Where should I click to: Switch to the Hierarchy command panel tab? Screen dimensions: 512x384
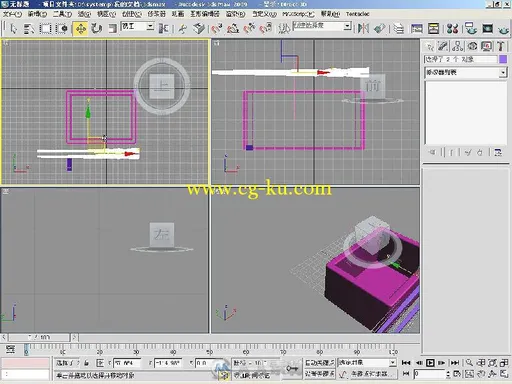[x=458, y=46]
